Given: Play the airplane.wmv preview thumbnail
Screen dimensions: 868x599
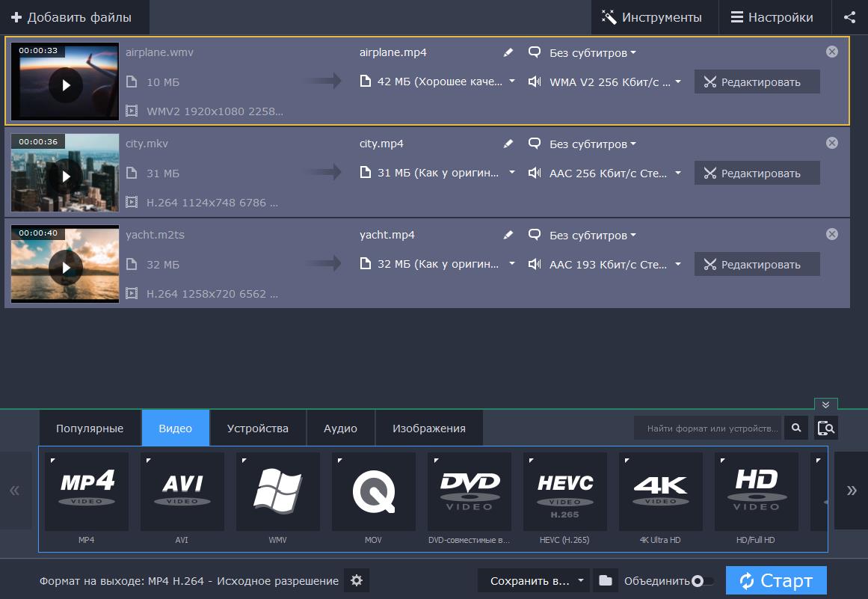Looking at the screenshot, I should point(66,85).
